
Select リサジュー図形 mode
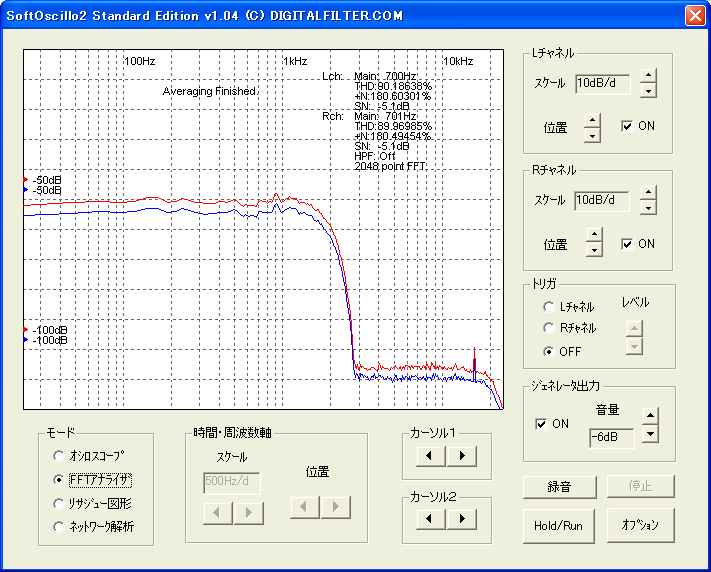[x=58, y=504]
